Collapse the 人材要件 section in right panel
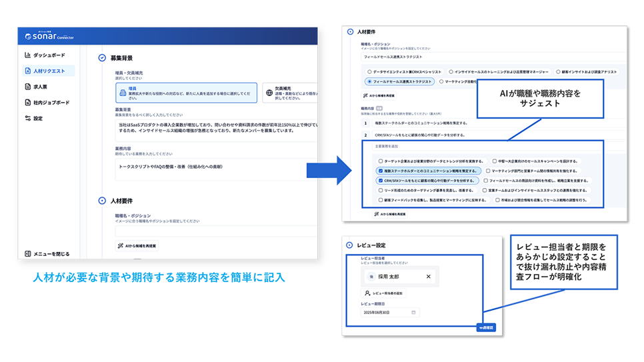The image size is (644, 362). click(x=350, y=31)
